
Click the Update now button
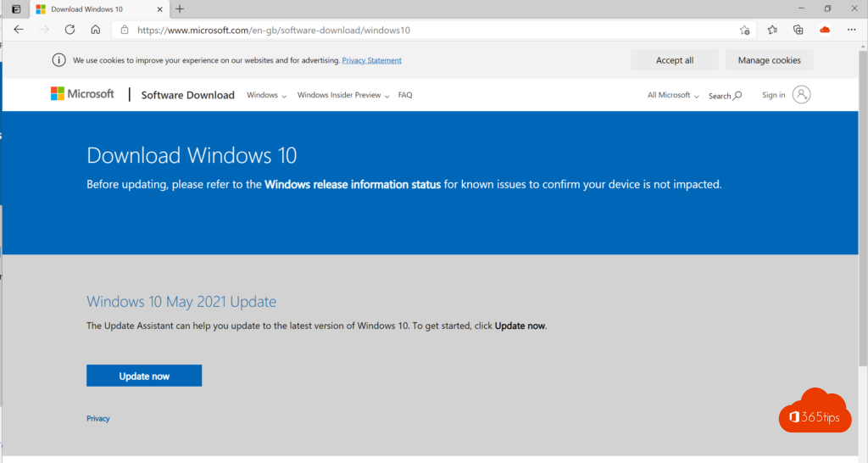(x=144, y=376)
